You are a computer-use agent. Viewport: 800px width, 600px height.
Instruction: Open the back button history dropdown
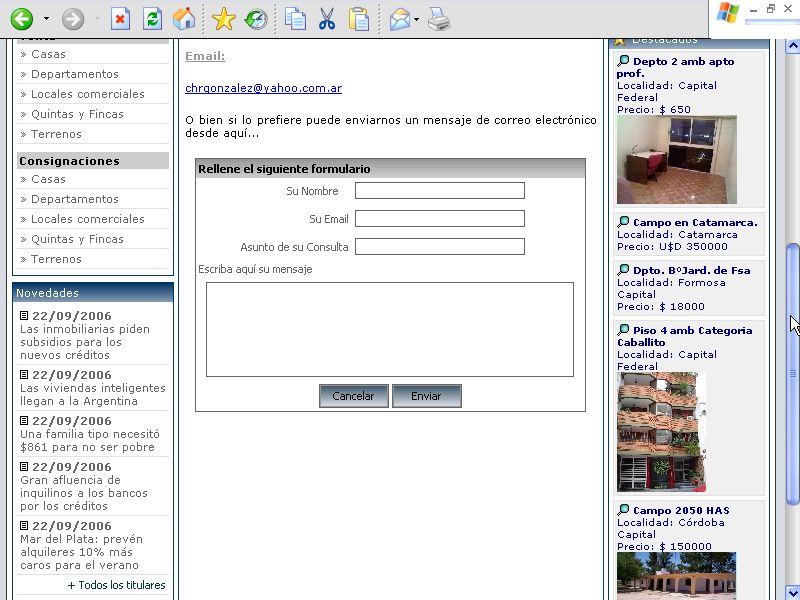(x=46, y=19)
